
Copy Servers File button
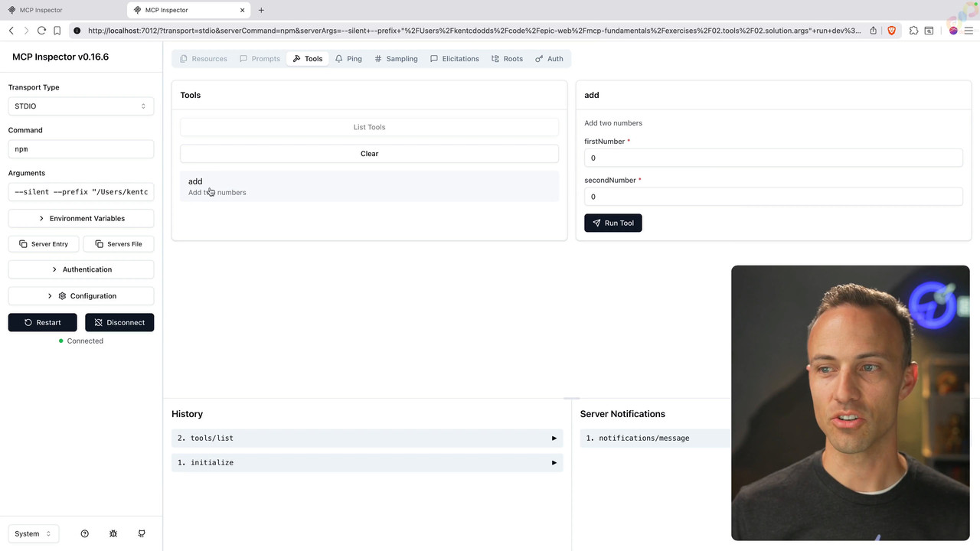pyautogui.click(x=119, y=244)
